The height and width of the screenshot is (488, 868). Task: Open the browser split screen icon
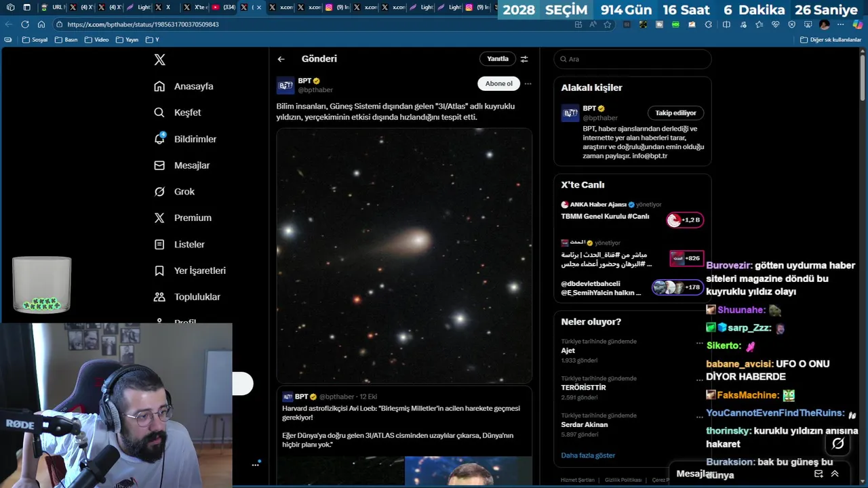726,24
